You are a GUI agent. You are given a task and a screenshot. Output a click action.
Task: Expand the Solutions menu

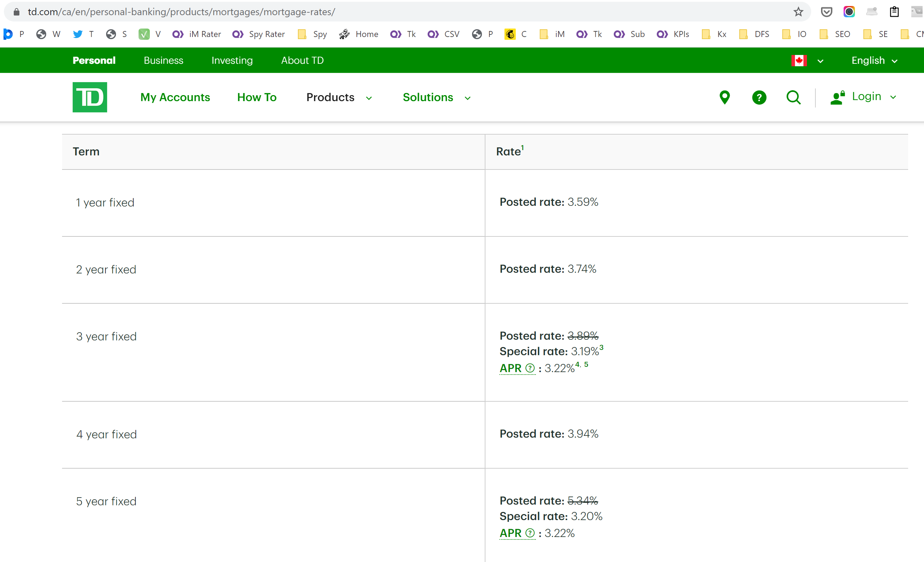pyautogui.click(x=436, y=98)
